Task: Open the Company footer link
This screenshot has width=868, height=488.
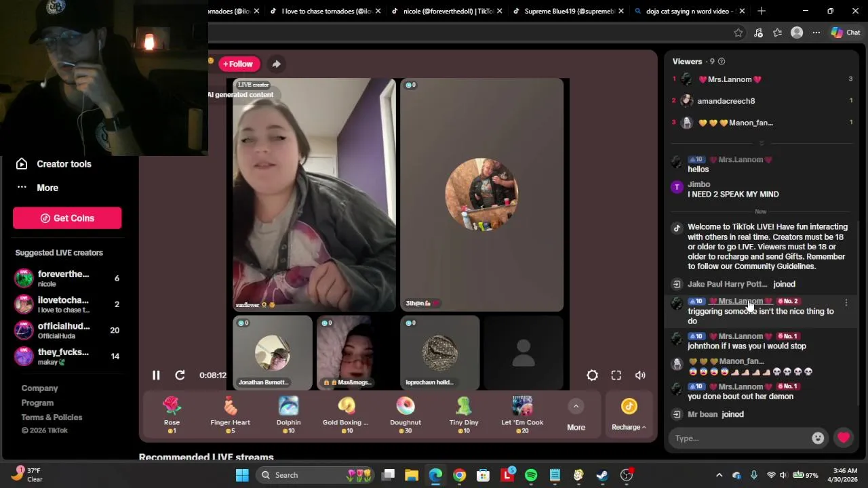Action: click(x=39, y=388)
